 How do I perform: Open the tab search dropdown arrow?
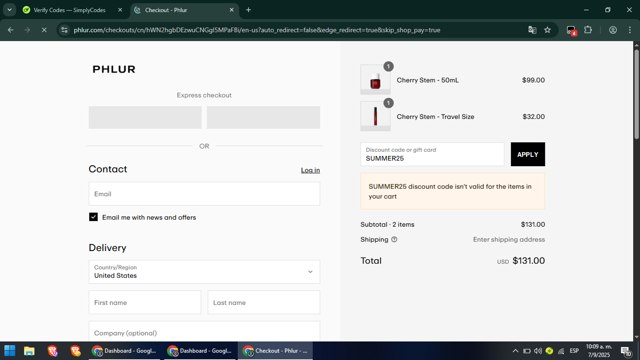pyautogui.click(x=9, y=10)
